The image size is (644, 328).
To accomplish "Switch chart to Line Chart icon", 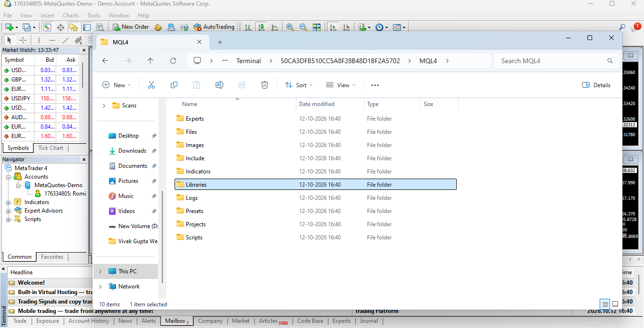I will click(275, 27).
